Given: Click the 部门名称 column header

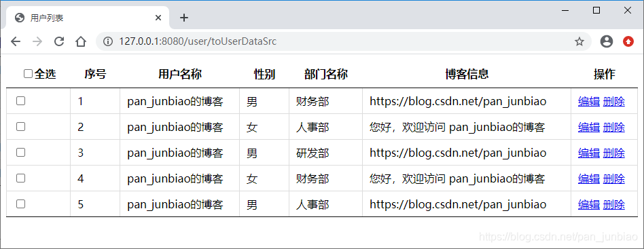Looking at the screenshot, I should pos(326,74).
